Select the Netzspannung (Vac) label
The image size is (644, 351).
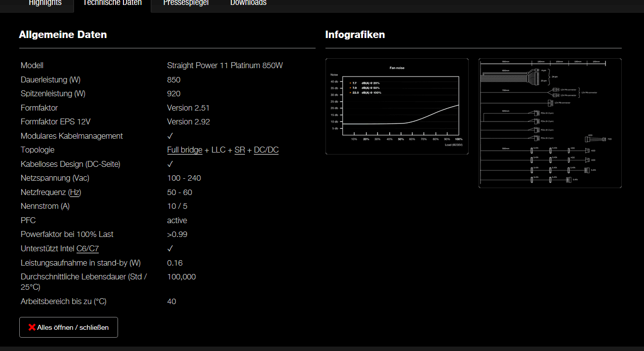point(55,178)
